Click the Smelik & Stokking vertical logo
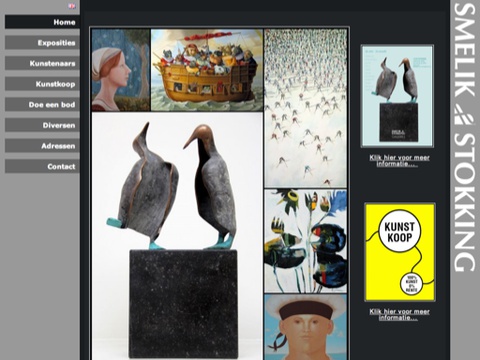 pos(465,137)
